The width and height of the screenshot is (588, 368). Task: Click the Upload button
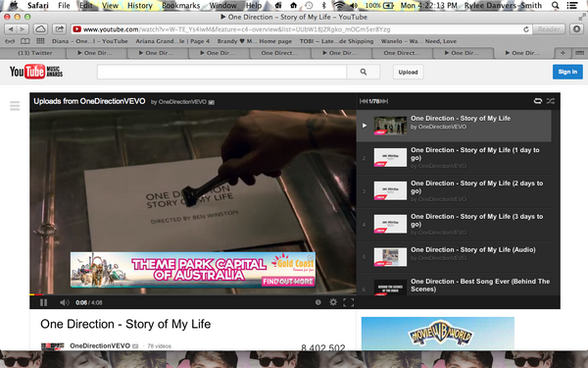408,72
